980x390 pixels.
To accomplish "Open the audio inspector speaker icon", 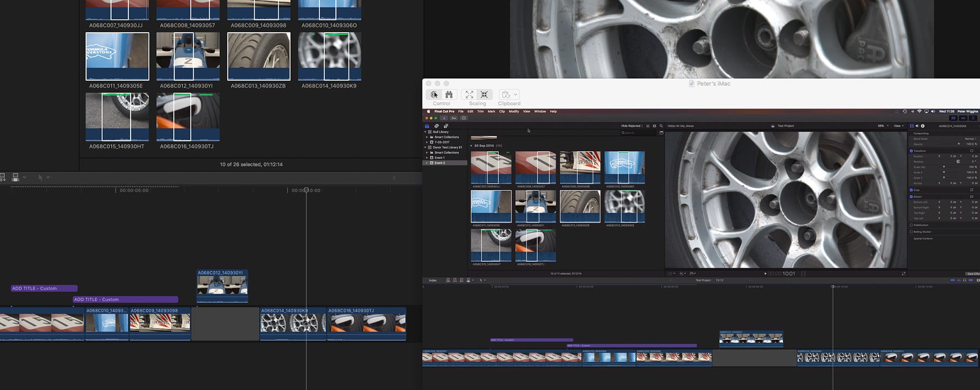I will 917,126.
